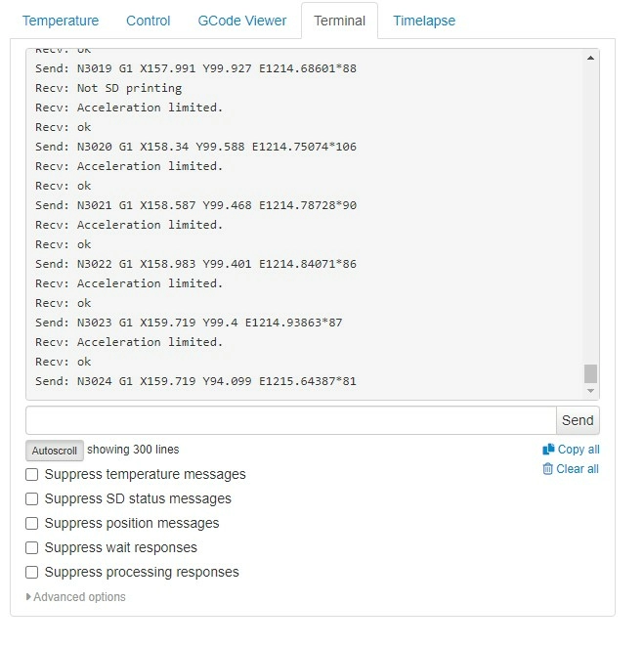Select the Terminal tab
Viewport: 644px width, 647px height.
(x=340, y=21)
